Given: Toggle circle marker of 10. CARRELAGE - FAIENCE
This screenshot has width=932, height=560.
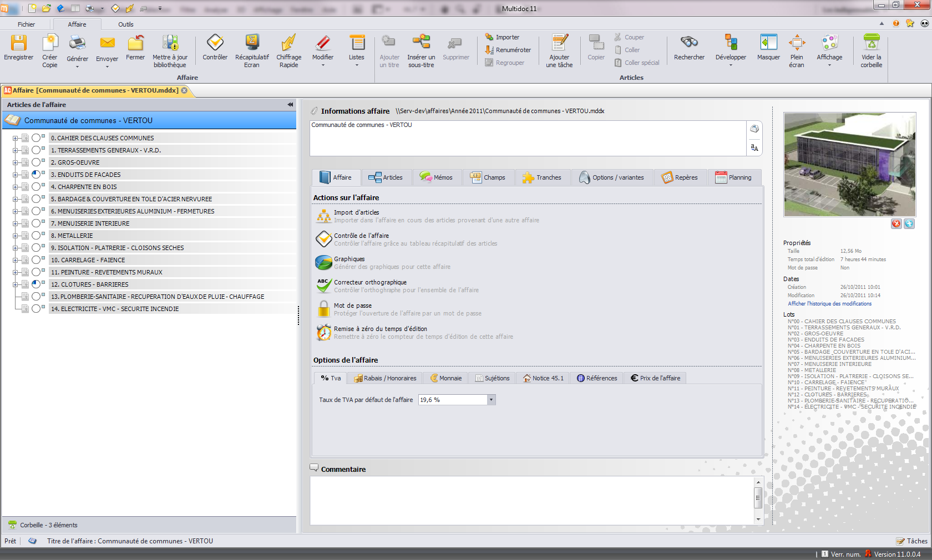Looking at the screenshot, I should [36, 259].
